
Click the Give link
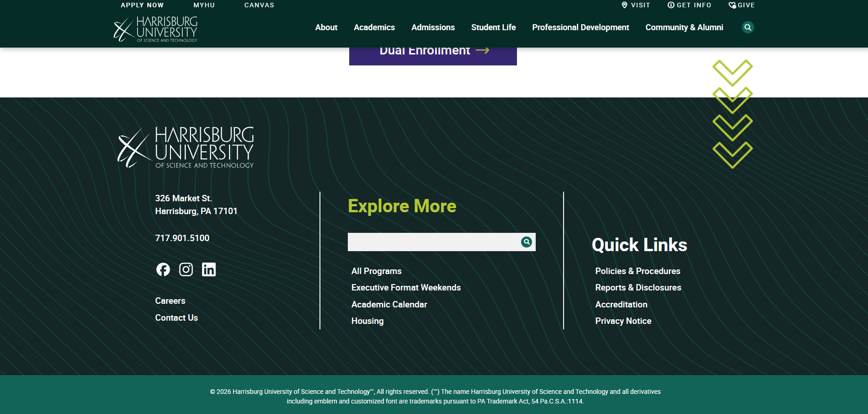(741, 5)
